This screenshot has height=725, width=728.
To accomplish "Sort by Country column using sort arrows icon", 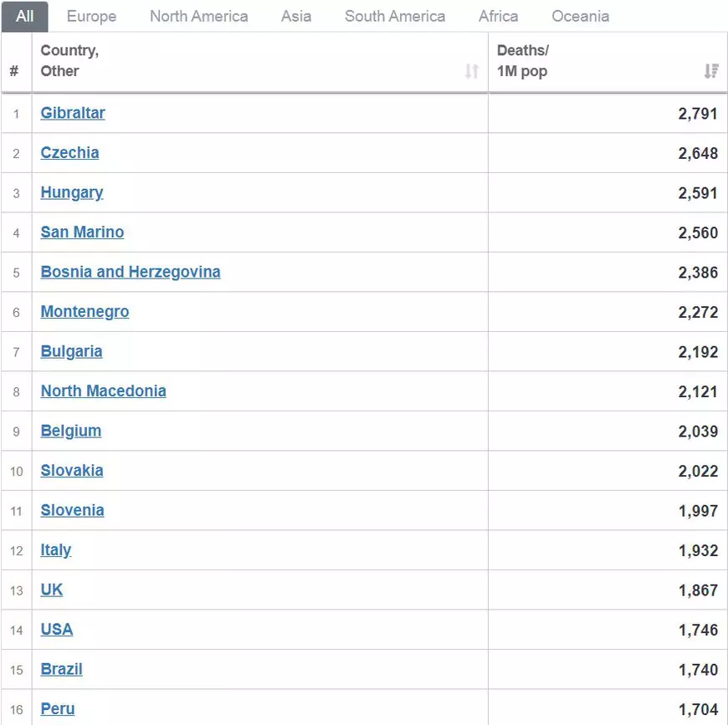I will coord(471,71).
